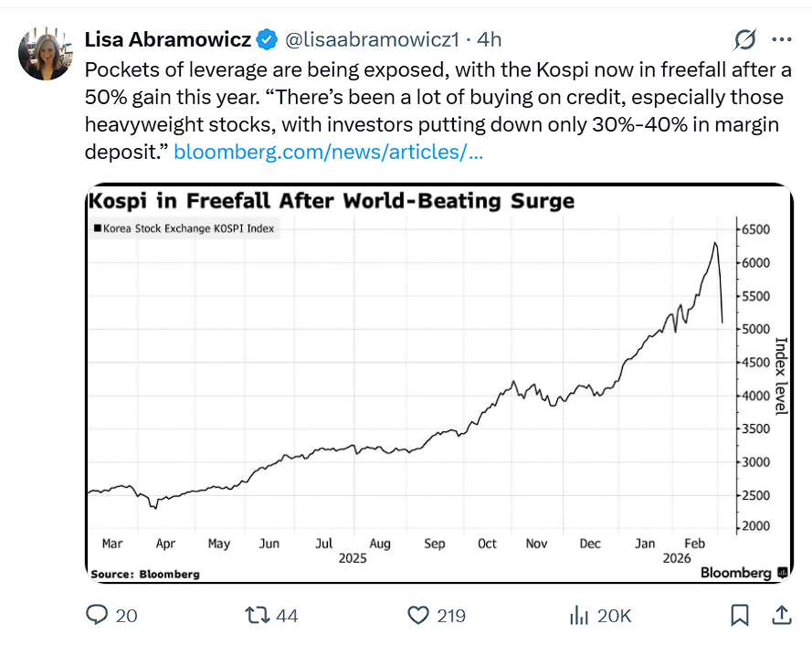Viewport: 812px width, 645px height.
Task: Click the tweet text about leverage pockets
Action: [x=429, y=97]
